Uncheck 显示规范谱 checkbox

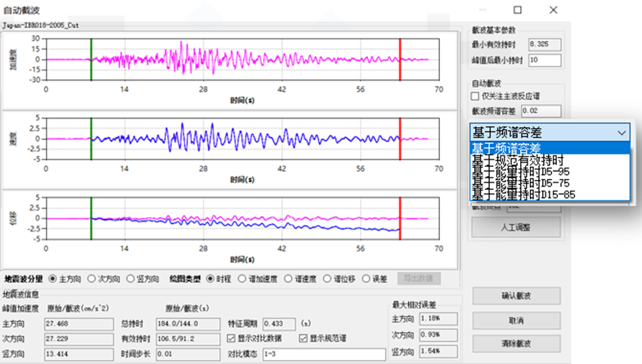(x=303, y=339)
